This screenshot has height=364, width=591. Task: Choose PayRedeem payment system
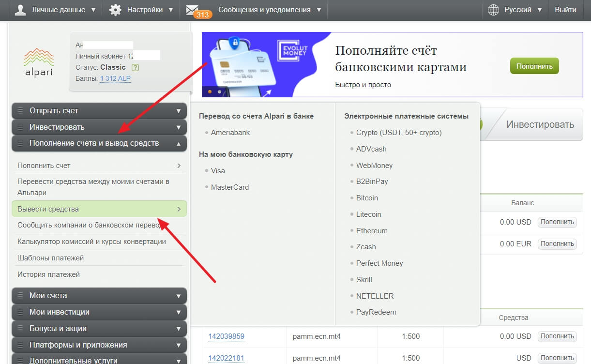point(376,312)
